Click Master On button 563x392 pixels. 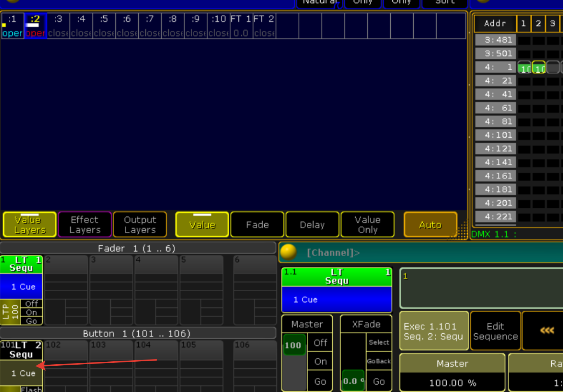tap(320, 361)
